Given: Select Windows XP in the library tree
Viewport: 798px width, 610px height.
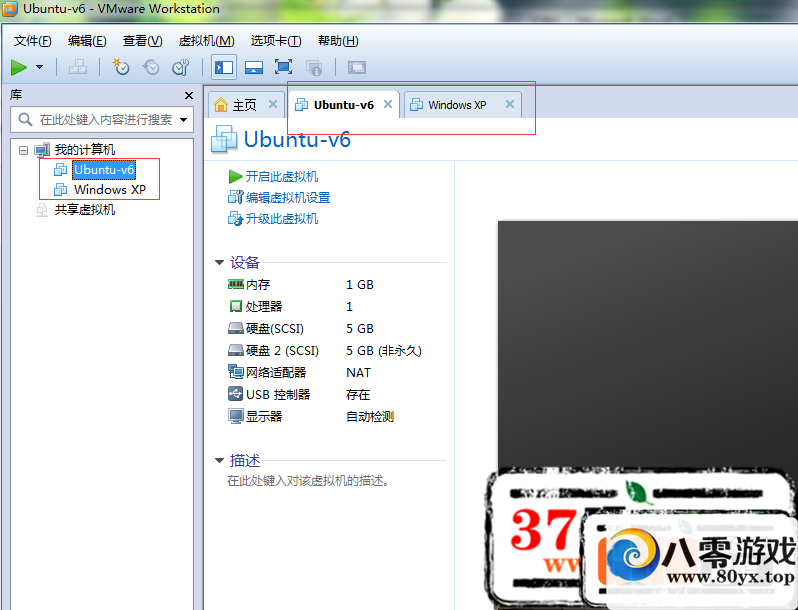Looking at the screenshot, I should pyautogui.click(x=109, y=190).
